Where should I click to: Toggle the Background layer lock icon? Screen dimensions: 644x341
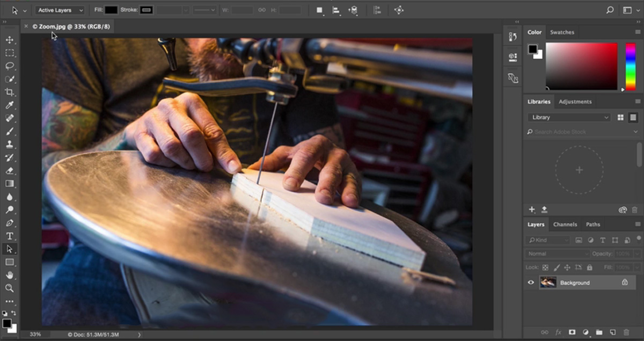point(625,282)
